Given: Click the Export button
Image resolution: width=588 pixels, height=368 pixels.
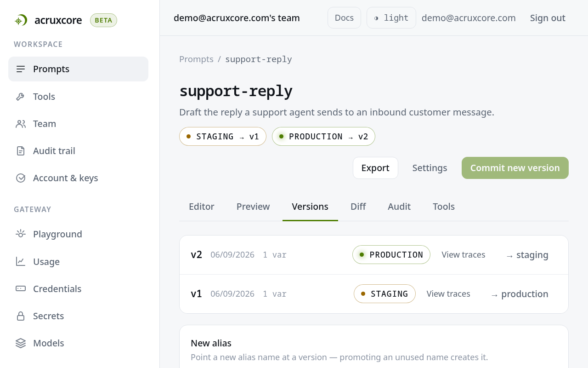Looking at the screenshot, I should tap(375, 168).
